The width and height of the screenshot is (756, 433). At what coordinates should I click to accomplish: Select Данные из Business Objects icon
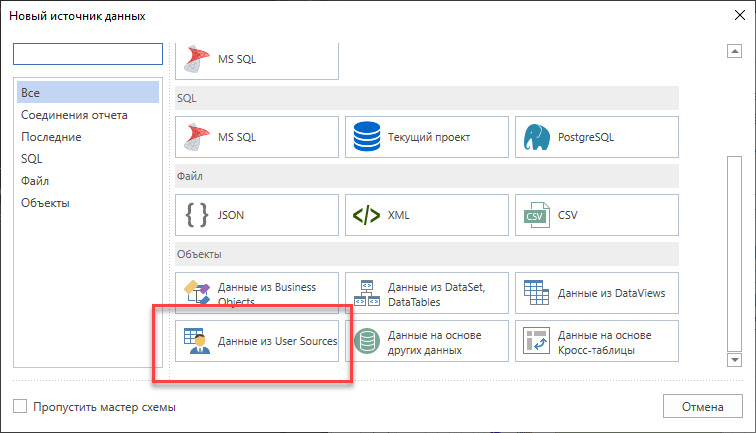(196, 293)
